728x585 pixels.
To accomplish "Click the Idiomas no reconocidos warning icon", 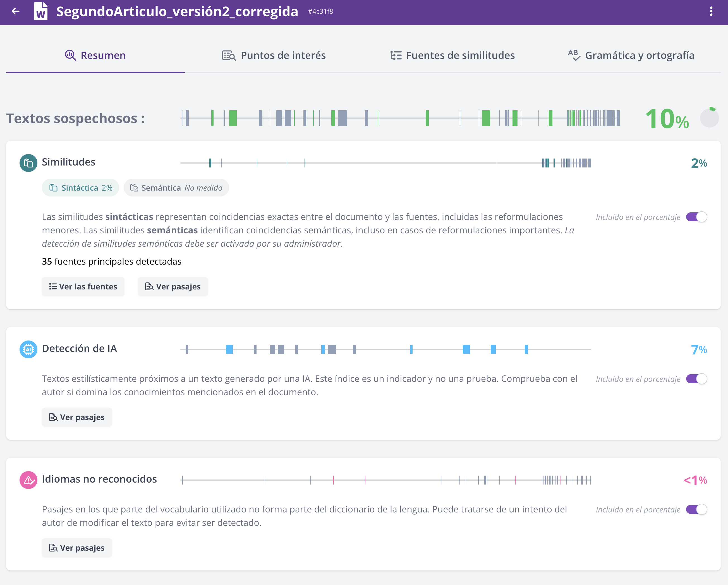I will click(x=28, y=480).
